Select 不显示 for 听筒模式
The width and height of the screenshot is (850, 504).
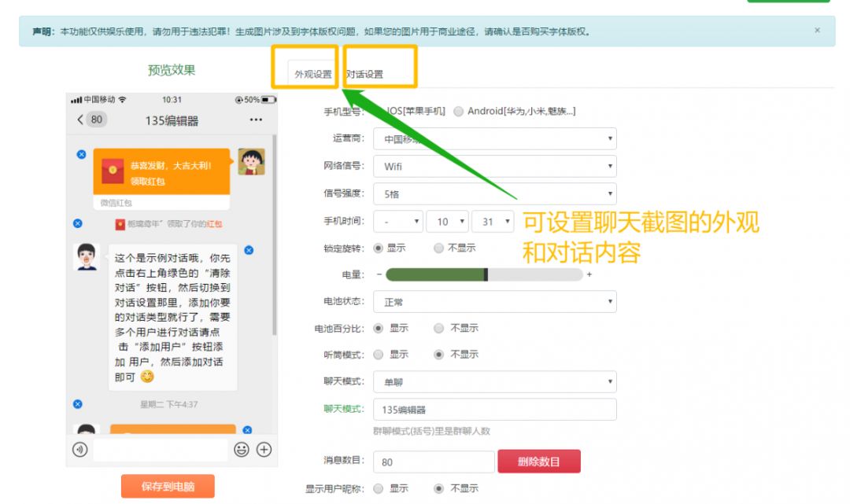point(438,355)
